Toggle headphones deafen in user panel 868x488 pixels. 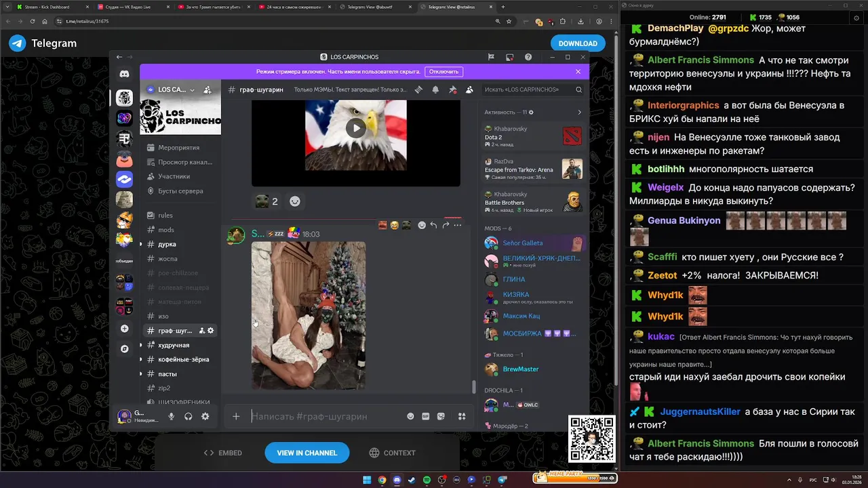tap(189, 416)
